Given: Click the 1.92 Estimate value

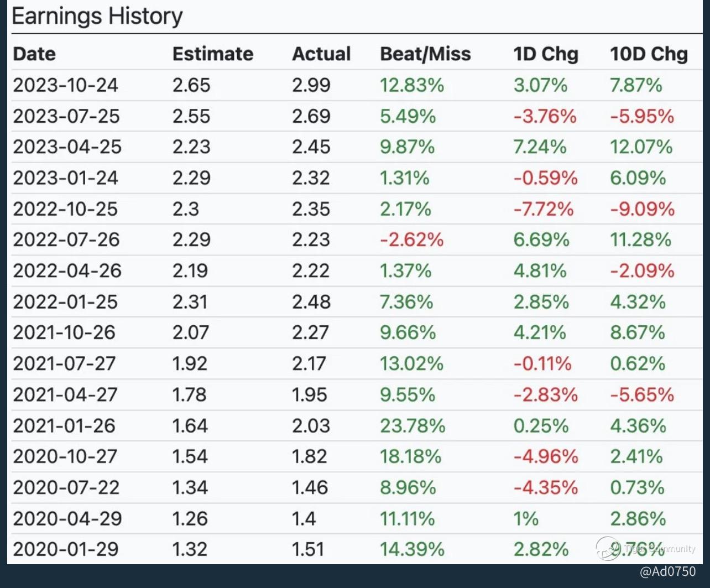Looking at the screenshot, I should (x=190, y=363).
